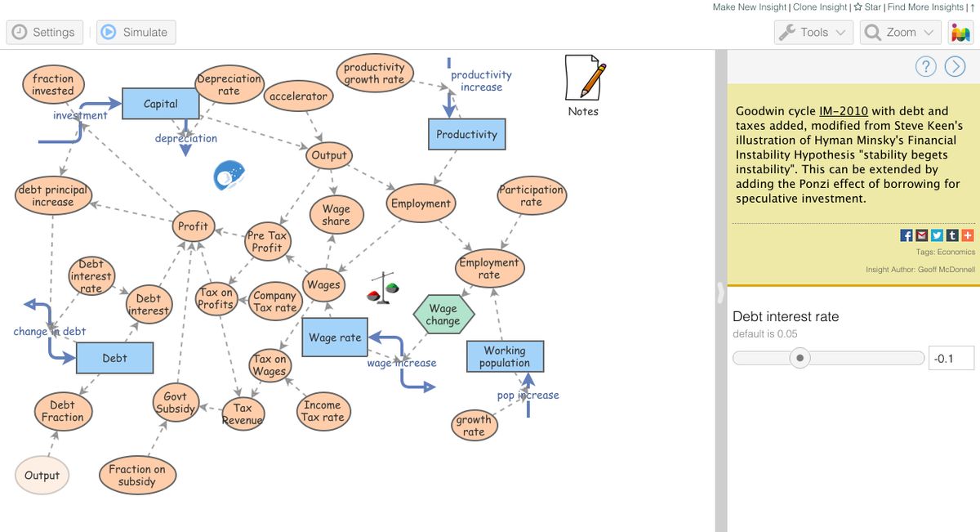Share the insight on Facebook
The height and width of the screenshot is (532, 980).
coord(906,235)
